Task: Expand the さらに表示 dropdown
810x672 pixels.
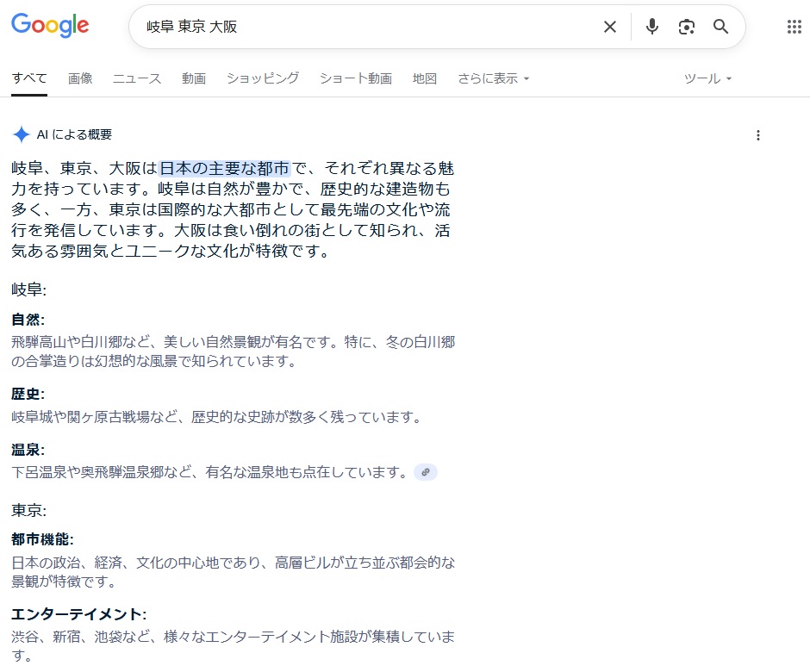Action: [x=494, y=78]
